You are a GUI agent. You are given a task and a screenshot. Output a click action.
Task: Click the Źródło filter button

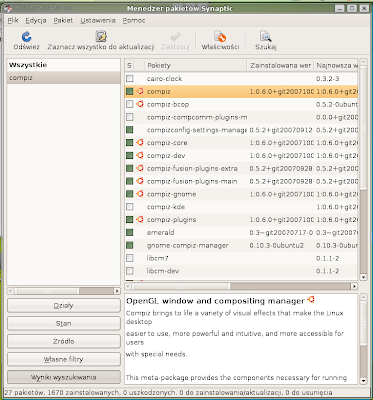63,341
